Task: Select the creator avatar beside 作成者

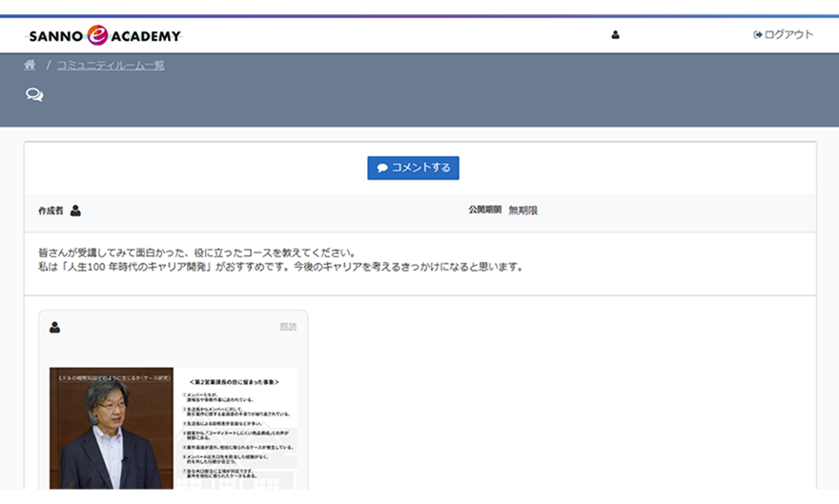Action: click(x=75, y=211)
